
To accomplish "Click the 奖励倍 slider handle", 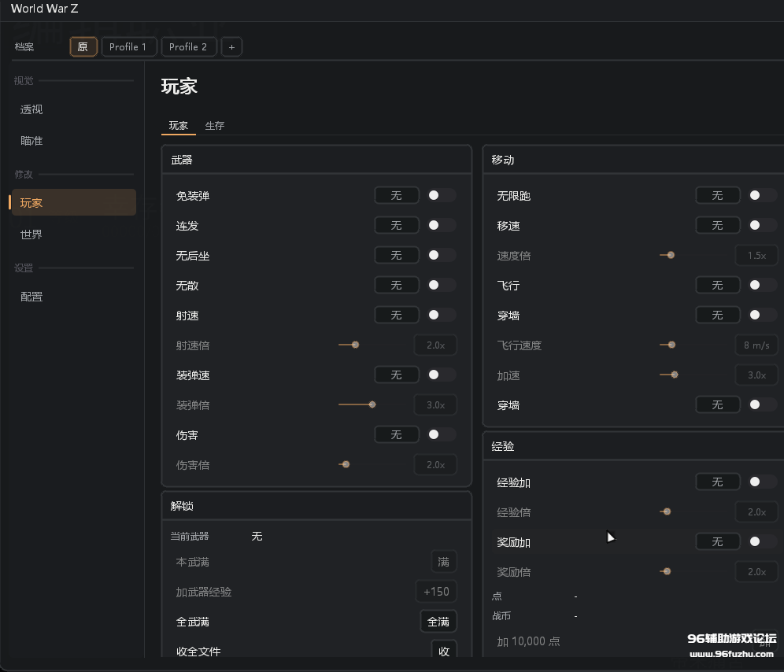I will 667,571.
